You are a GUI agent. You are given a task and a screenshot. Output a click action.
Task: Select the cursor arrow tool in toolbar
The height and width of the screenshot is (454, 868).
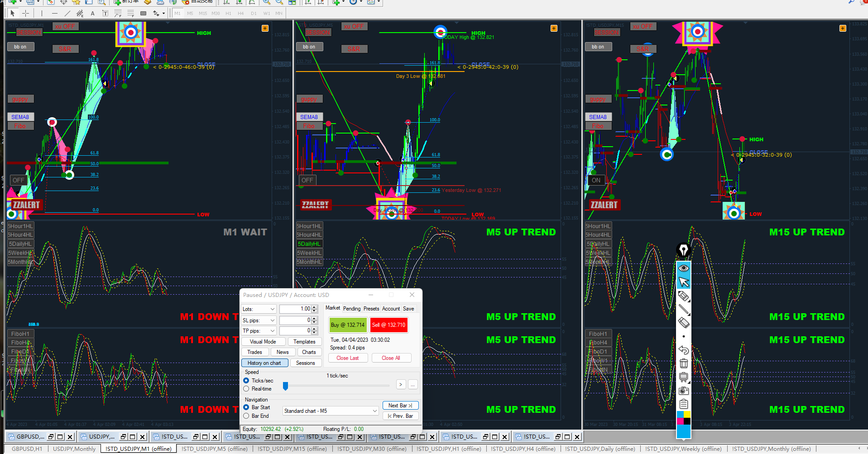(x=13, y=13)
